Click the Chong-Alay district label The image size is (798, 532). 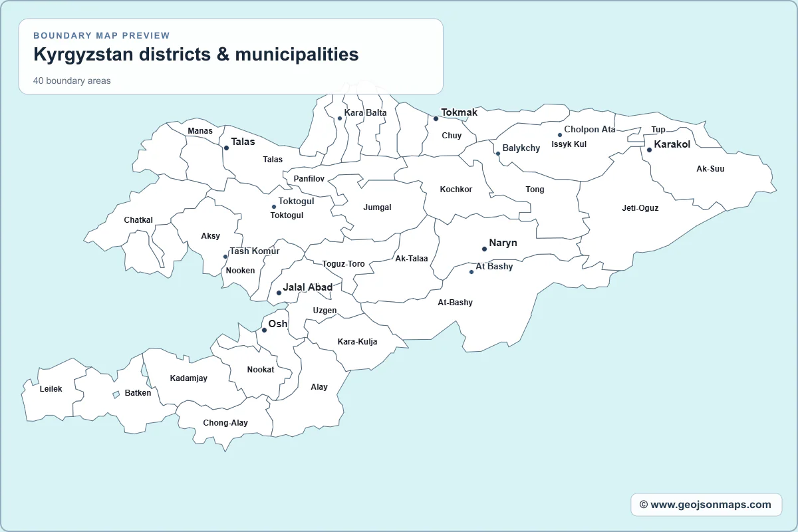pyautogui.click(x=225, y=423)
